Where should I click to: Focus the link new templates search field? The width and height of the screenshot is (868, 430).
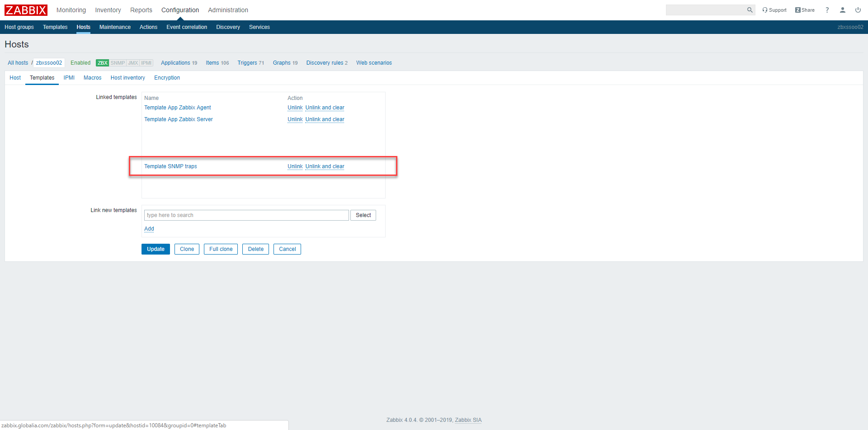[246, 215]
